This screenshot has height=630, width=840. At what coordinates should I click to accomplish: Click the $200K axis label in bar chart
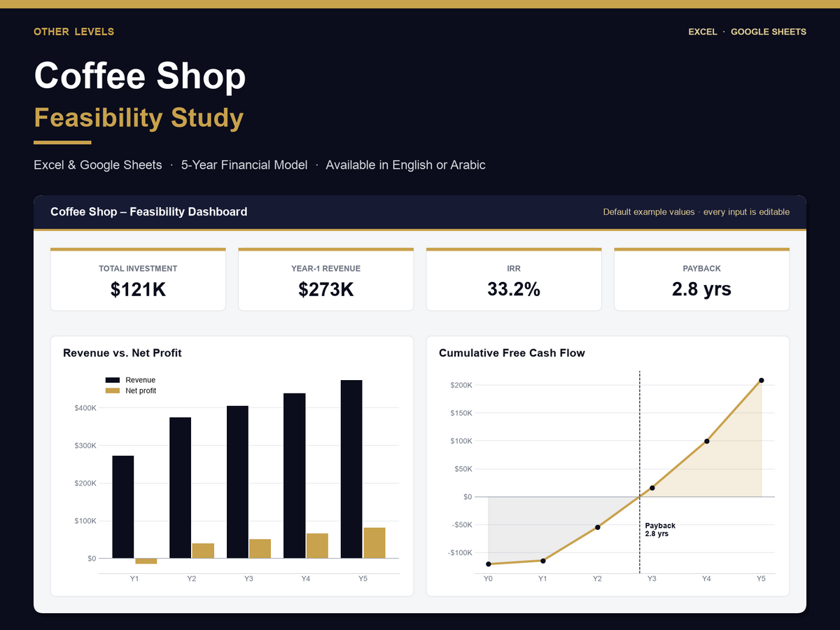point(85,484)
